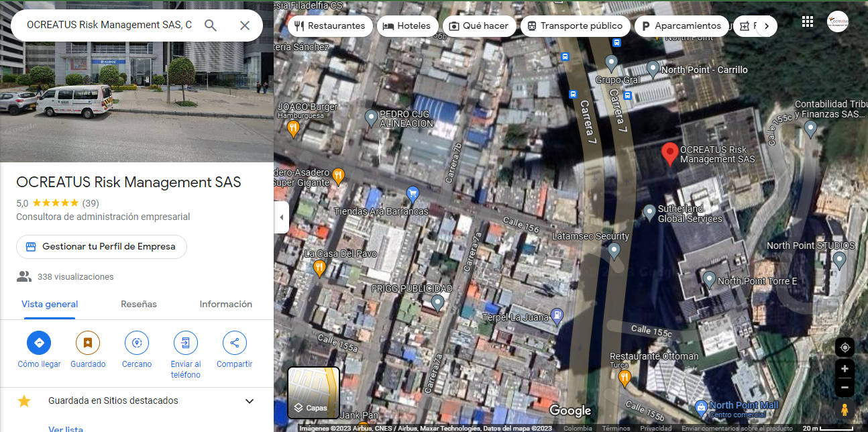Open the Google apps grid icon
868x432 pixels.
tap(808, 21)
